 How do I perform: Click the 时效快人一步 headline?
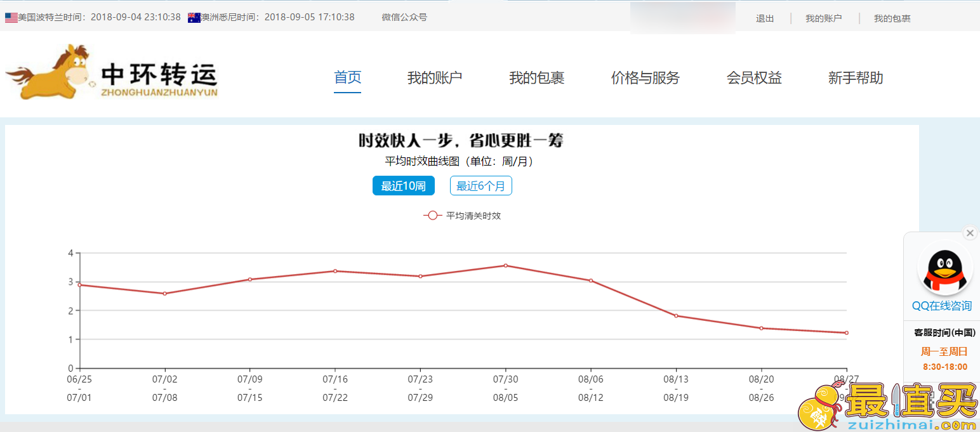click(x=461, y=140)
